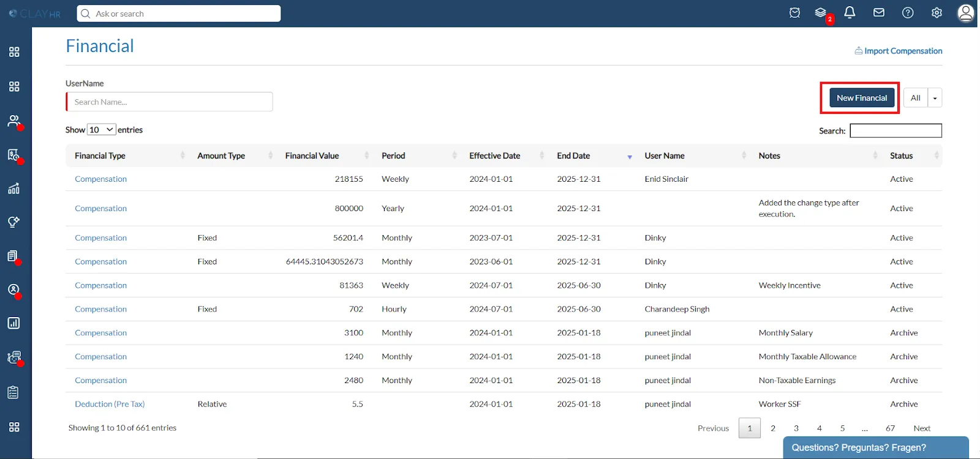Open the user profile avatar

click(966, 13)
